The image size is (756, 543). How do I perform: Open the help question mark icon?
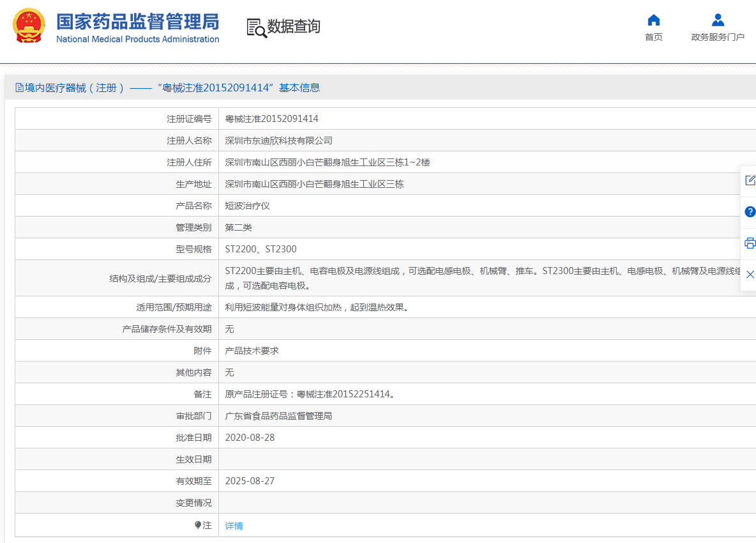[750, 211]
